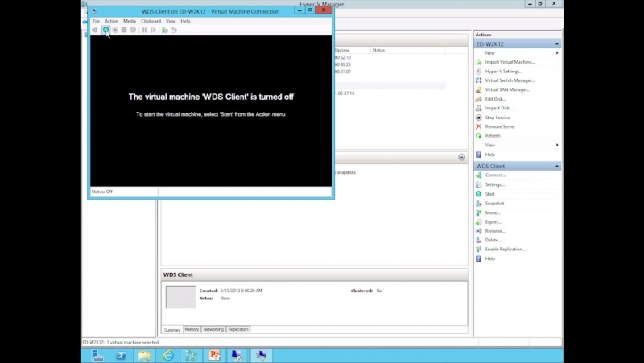Open the Action menu in VM Connection
Screen dimensions: 644x363
point(111,21)
